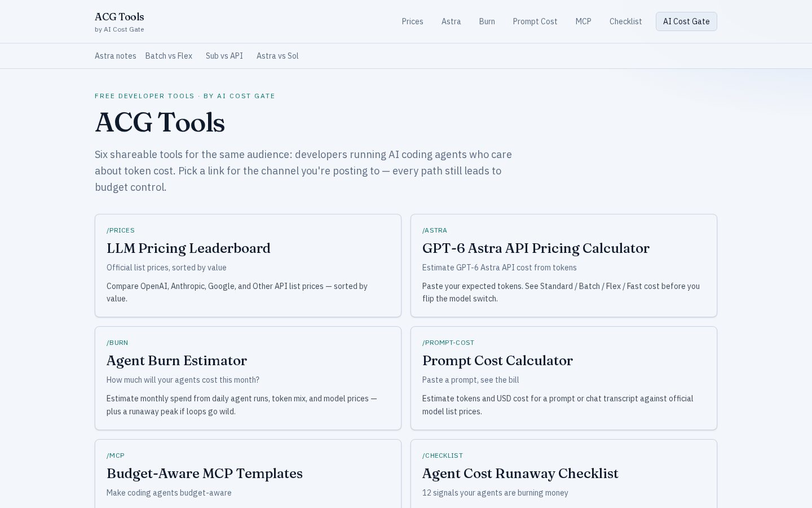Open Checklist nav link
812x508 pixels.
tap(625, 21)
